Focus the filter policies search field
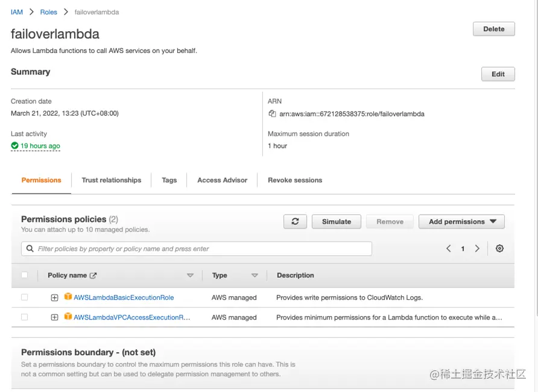 [197, 248]
